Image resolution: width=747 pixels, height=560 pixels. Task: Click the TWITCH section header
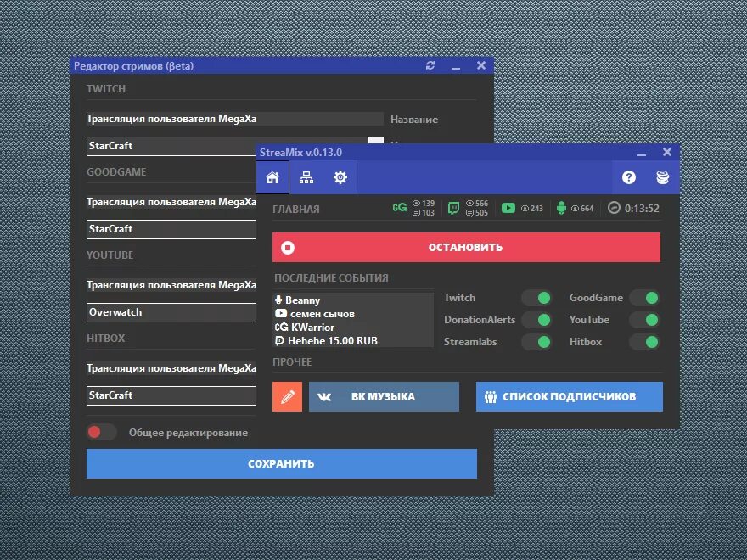click(x=106, y=88)
